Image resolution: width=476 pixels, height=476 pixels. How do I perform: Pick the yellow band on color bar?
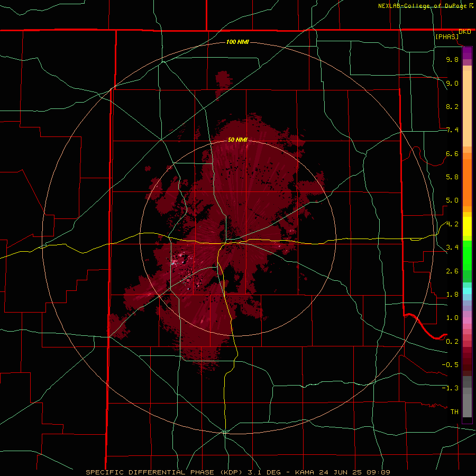click(467, 226)
